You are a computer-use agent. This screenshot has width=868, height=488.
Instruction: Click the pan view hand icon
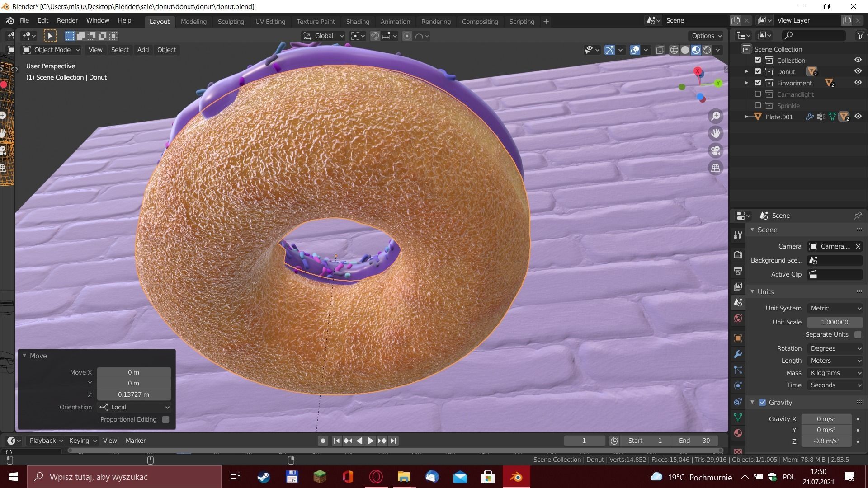pos(716,134)
